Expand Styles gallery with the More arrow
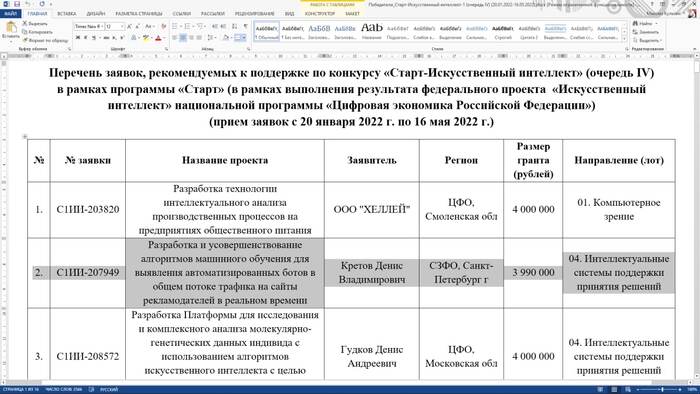 pyautogui.click(x=625, y=39)
